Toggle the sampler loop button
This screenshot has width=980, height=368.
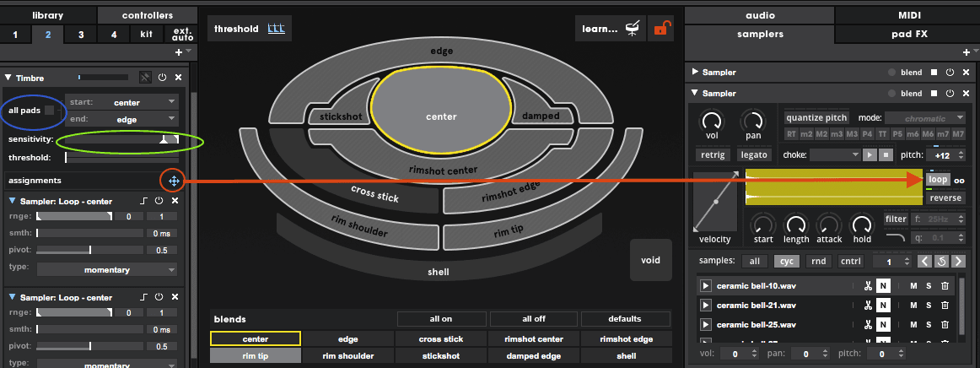(938, 180)
